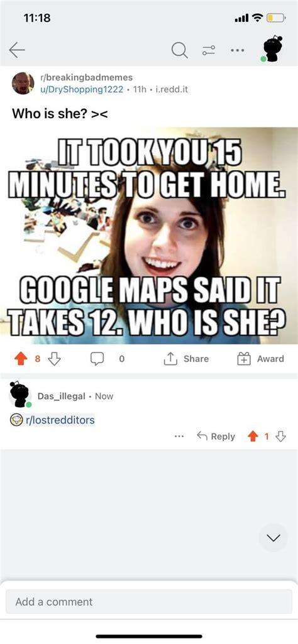
Task: Open the three-dot overflow menu in header
Action: 237,50
